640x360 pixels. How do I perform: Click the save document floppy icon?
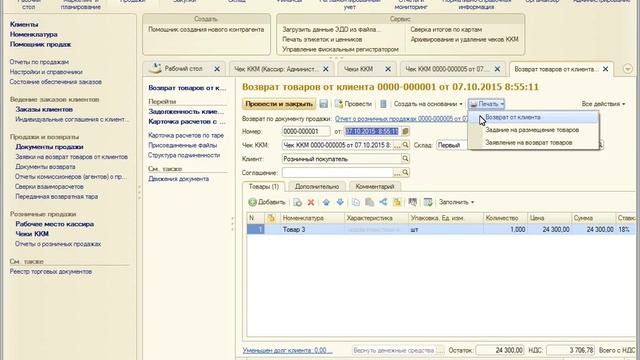coord(324,104)
